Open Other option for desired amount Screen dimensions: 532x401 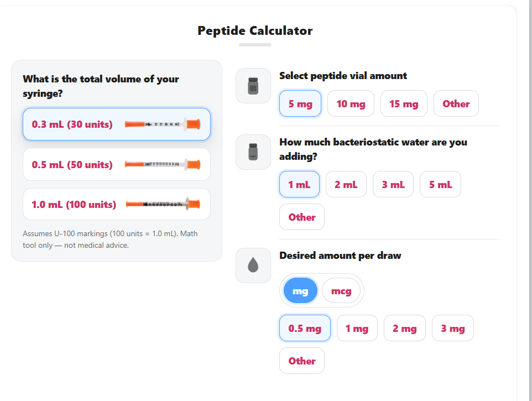[x=301, y=361]
